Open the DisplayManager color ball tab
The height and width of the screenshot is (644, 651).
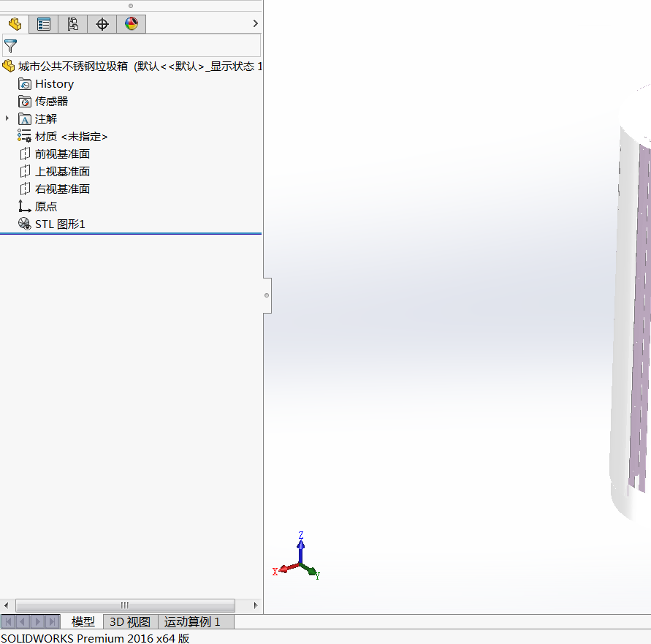pyautogui.click(x=132, y=24)
